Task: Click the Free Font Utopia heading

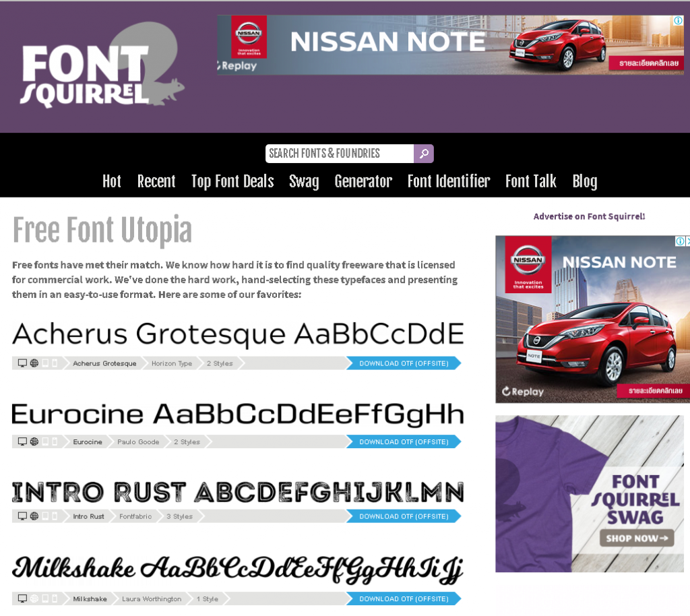Action: pyautogui.click(x=102, y=230)
